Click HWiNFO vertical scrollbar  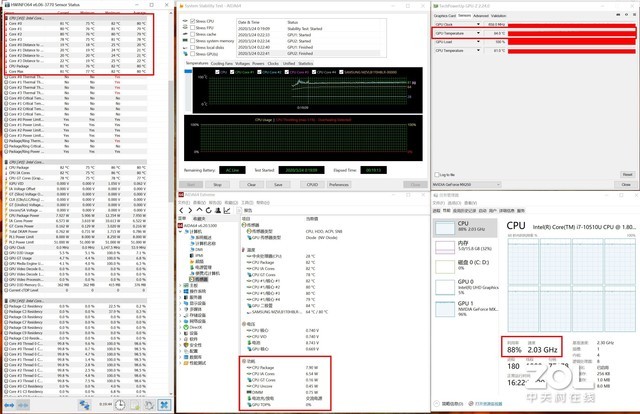click(x=171, y=141)
